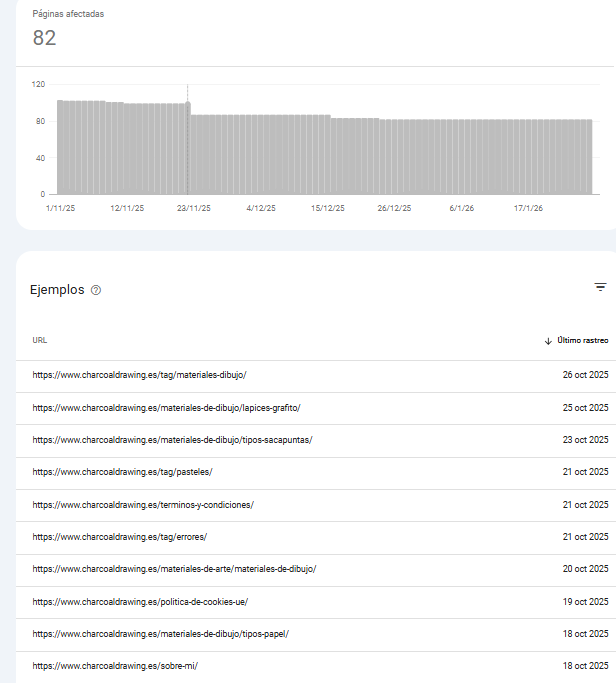Screen dimensions: 616x683
Task: Open the tipos-sacapuntas URL row
Action: point(172,440)
